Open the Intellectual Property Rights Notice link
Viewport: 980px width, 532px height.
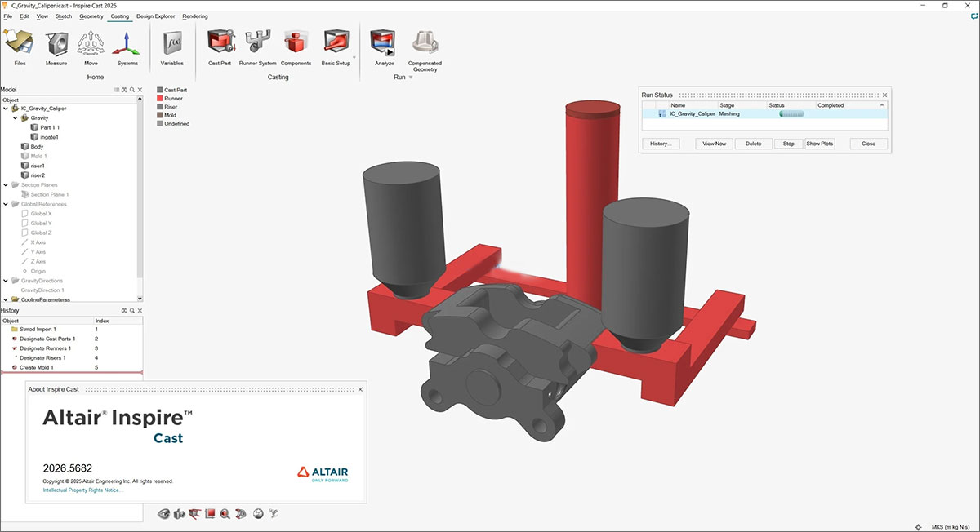click(x=83, y=490)
